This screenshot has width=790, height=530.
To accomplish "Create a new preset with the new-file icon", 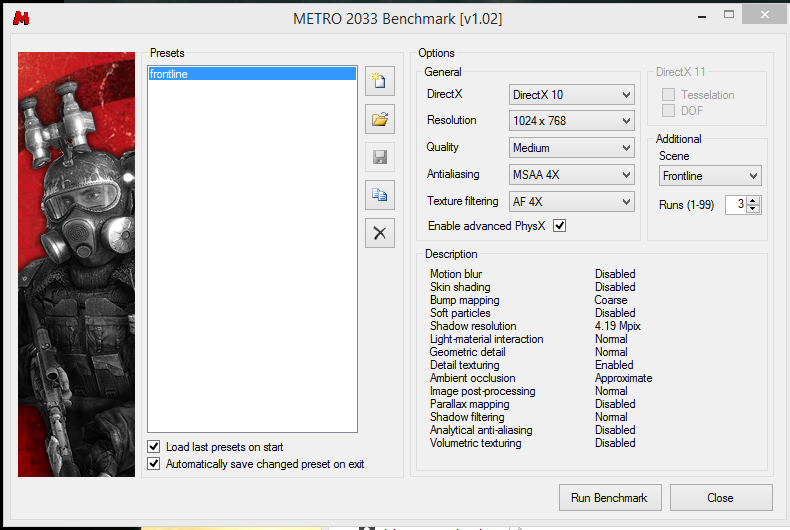I will [380, 81].
